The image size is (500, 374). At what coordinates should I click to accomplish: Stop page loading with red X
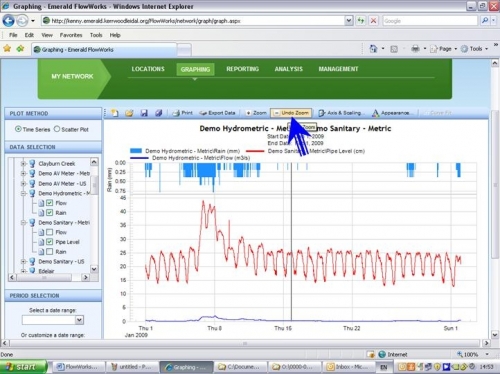click(374, 21)
